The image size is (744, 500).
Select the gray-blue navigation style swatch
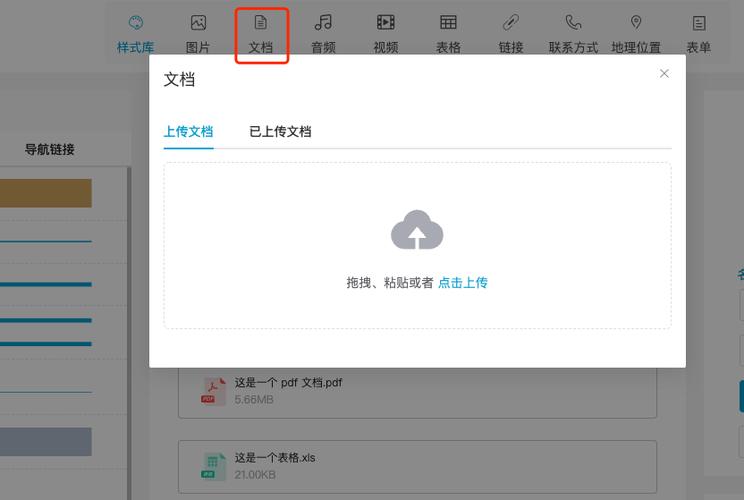[x=46, y=442]
